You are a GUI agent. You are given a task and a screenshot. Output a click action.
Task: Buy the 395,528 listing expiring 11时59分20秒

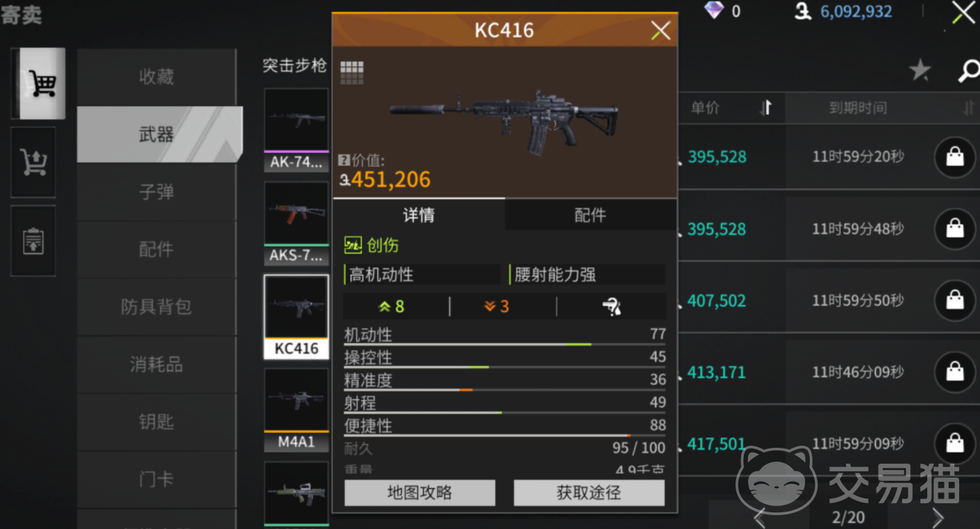pyautogui.click(x=954, y=158)
